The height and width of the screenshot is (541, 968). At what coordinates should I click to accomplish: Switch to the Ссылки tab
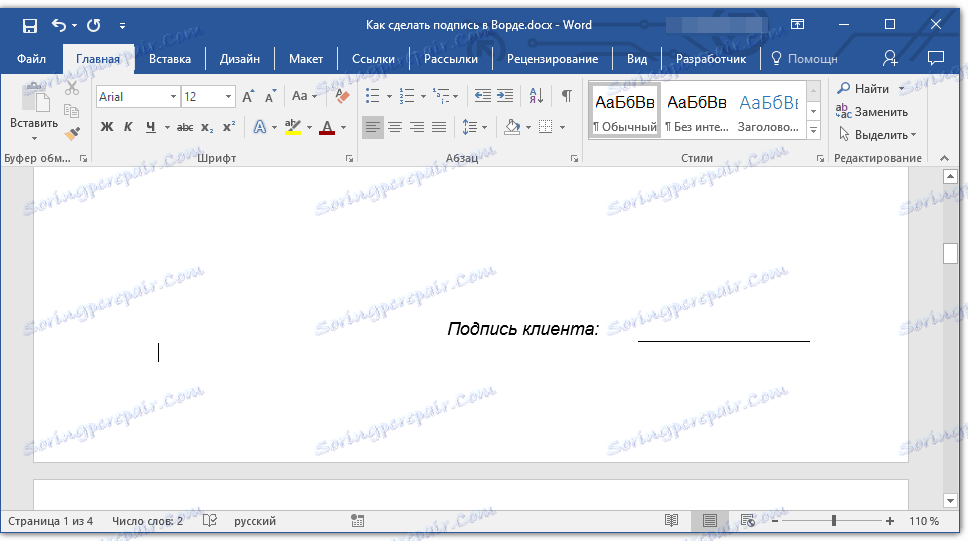click(x=373, y=59)
